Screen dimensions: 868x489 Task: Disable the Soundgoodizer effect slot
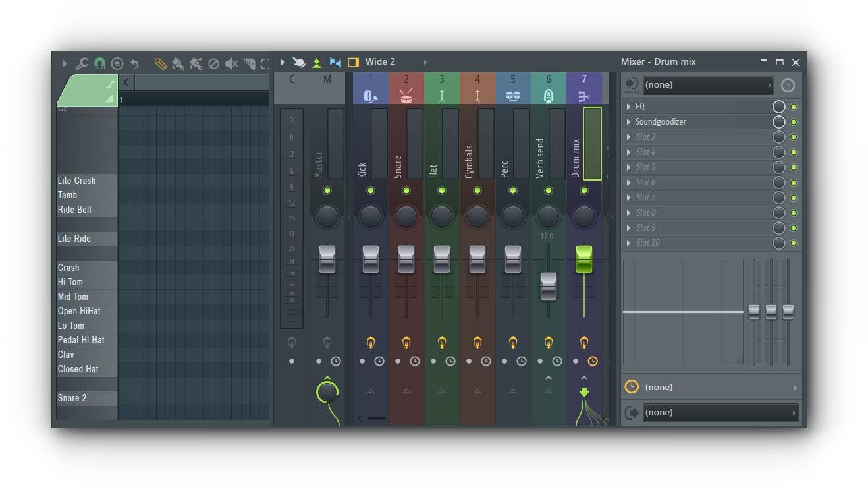tap(794, 122)
